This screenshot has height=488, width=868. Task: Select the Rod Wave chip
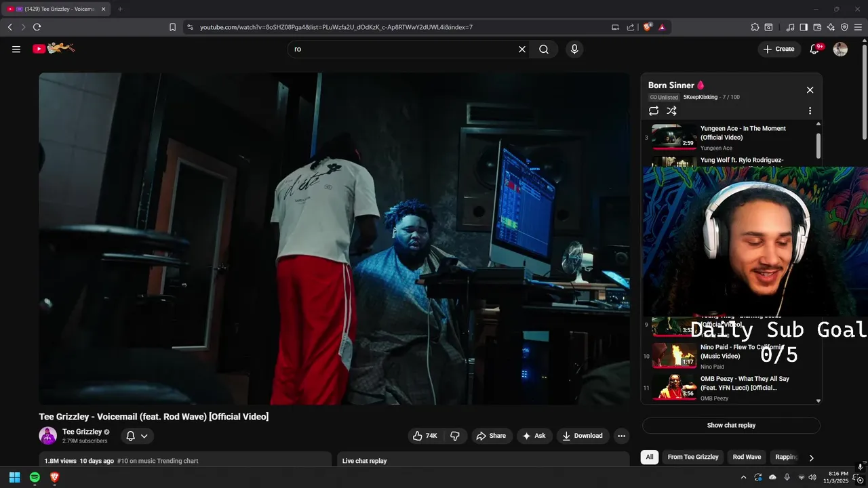coord(747,457)
